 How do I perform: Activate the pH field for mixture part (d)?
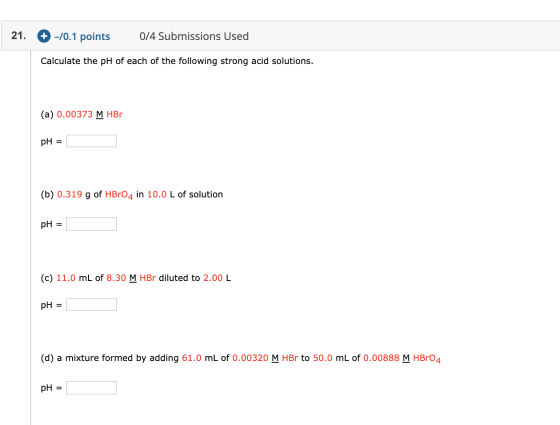tap(91, 388)
